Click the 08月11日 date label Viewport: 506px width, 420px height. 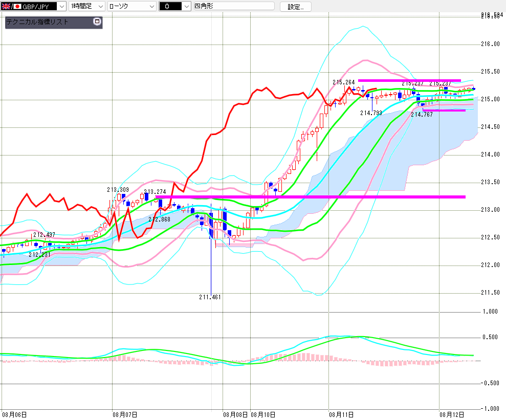pos(341,414)
